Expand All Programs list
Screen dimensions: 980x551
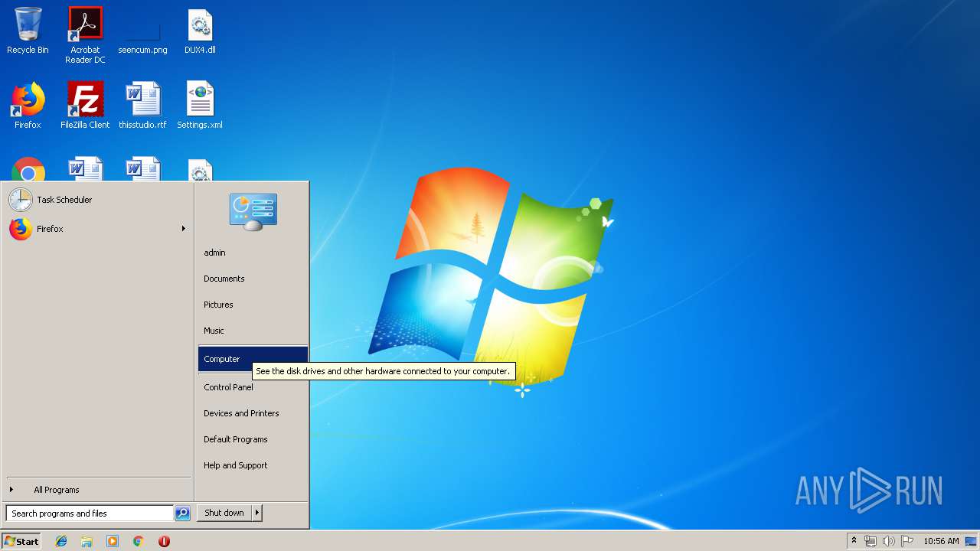click(96, 490)
